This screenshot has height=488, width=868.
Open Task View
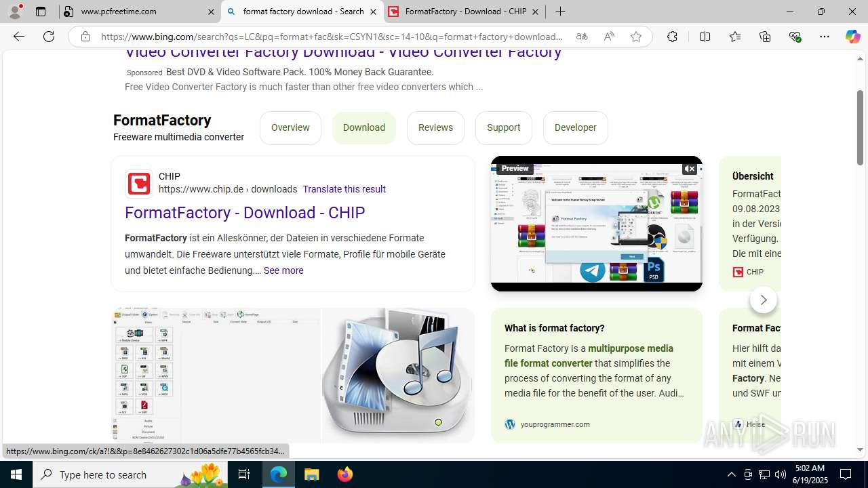tap(244, 474)
